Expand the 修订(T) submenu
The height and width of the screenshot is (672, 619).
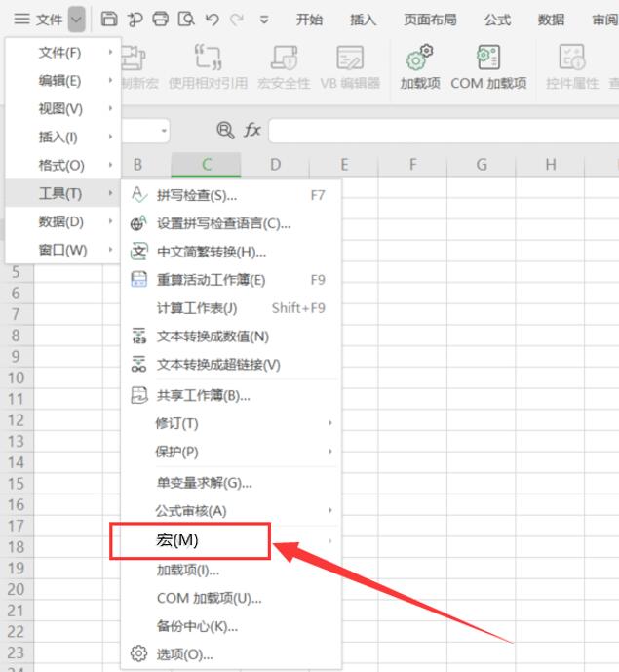pos(231,424)
